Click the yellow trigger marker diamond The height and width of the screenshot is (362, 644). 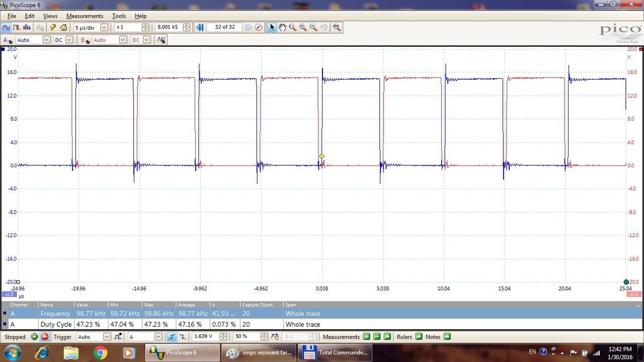point(321,157)
